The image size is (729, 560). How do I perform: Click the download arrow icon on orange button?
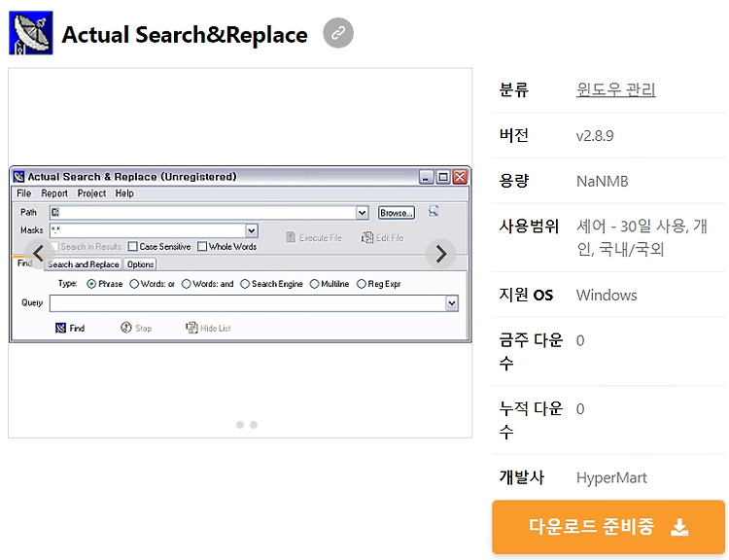point(679,527)
